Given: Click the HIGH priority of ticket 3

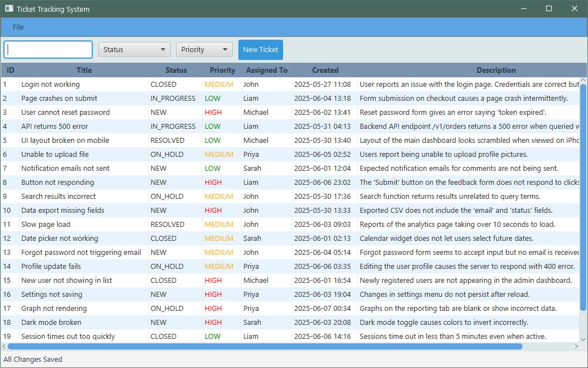Looking at the screenshot, I should click(213, 112).
